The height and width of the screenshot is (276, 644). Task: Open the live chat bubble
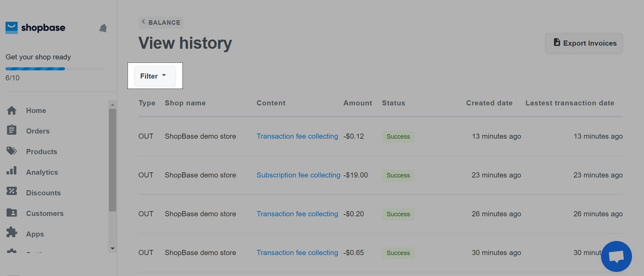tap(616, 256)
